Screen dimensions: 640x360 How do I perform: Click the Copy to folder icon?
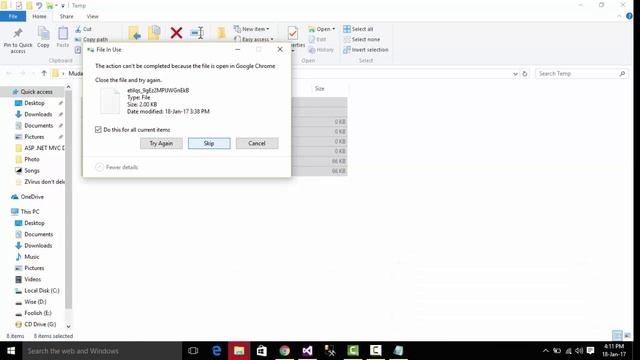pos(154,33)
